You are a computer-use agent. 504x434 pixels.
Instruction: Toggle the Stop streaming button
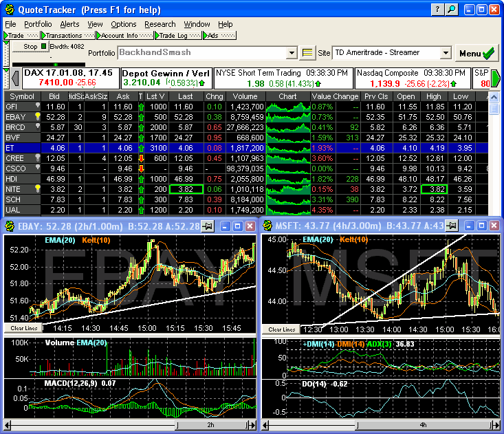click(30, 47)
